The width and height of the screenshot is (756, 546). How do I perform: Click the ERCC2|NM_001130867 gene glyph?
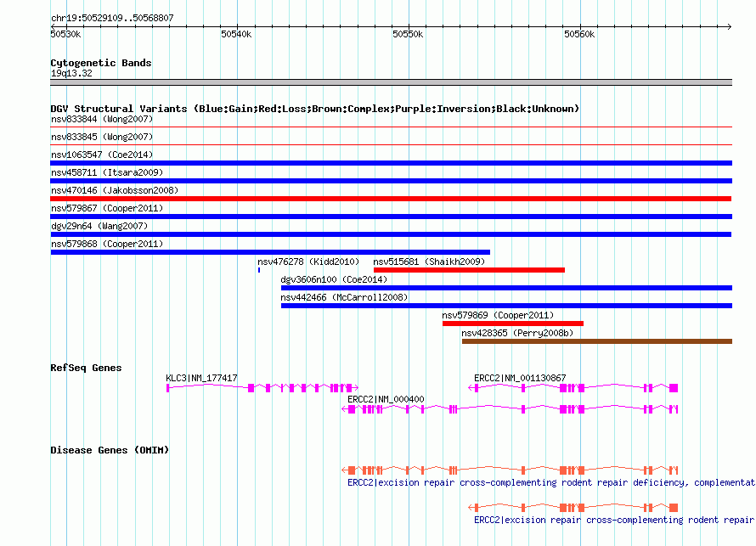click(x=573, y=387)
